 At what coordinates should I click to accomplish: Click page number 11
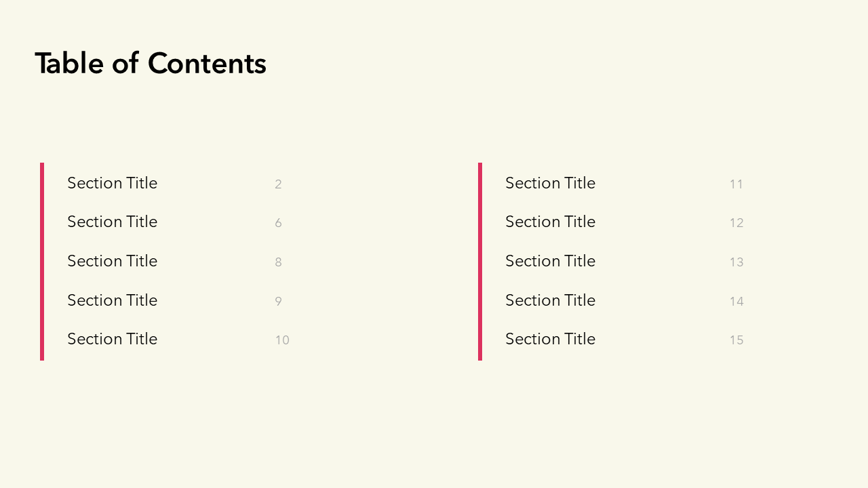(736, 184)
